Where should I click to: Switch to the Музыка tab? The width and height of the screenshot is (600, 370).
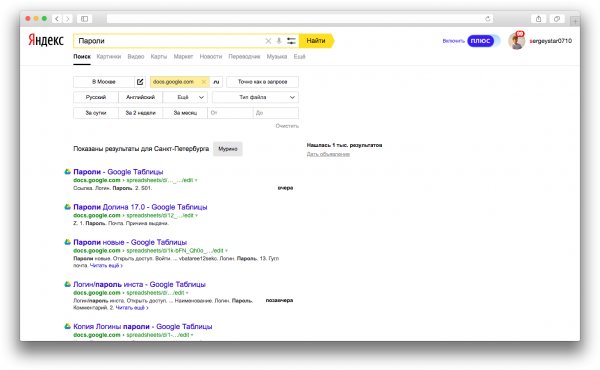(x=277, y=56)
